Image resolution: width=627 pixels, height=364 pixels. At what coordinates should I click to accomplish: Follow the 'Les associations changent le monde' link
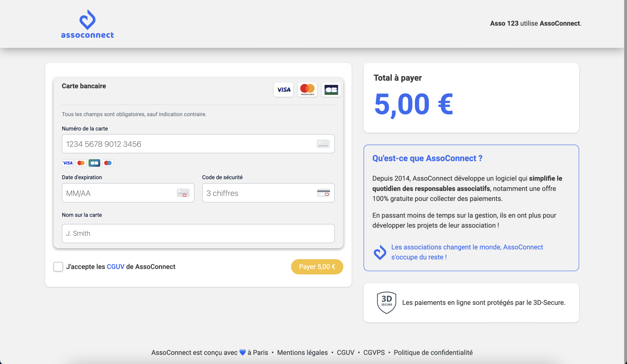coord(467,252)
